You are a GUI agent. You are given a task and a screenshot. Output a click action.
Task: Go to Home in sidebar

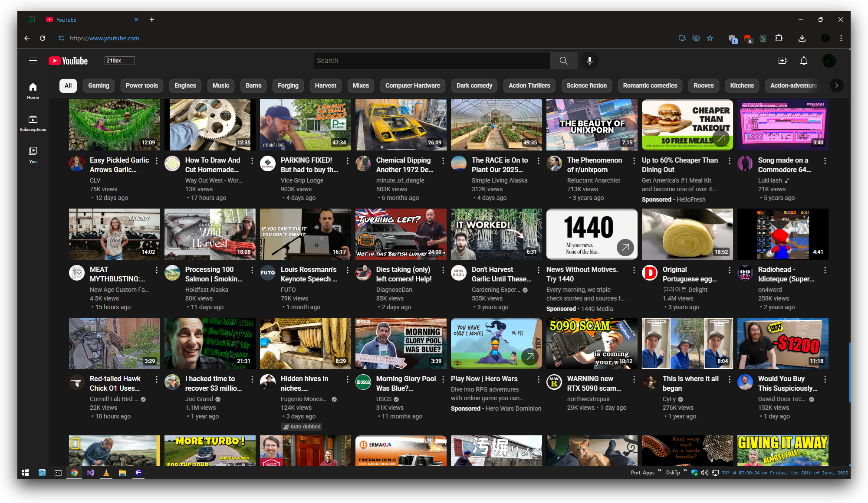[33, 91]
